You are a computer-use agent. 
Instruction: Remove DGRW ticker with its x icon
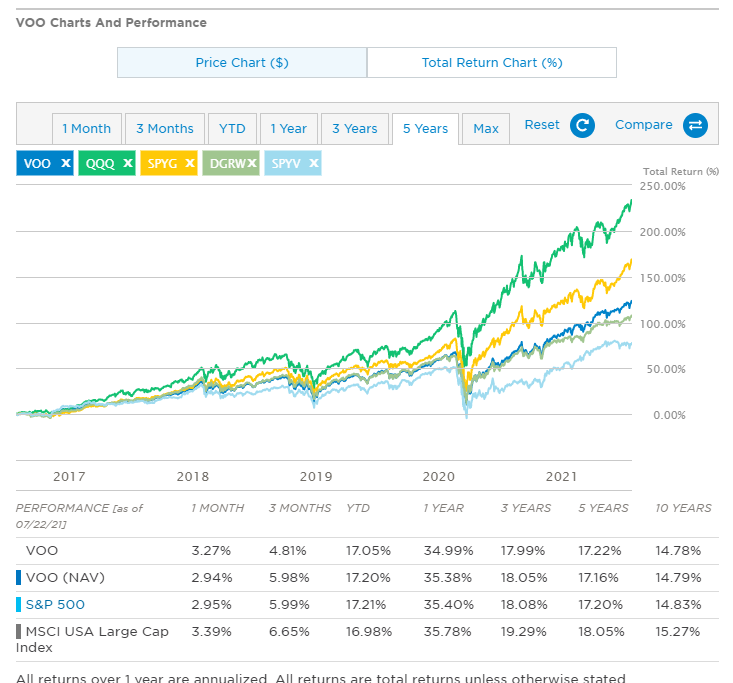click(252, 163)
